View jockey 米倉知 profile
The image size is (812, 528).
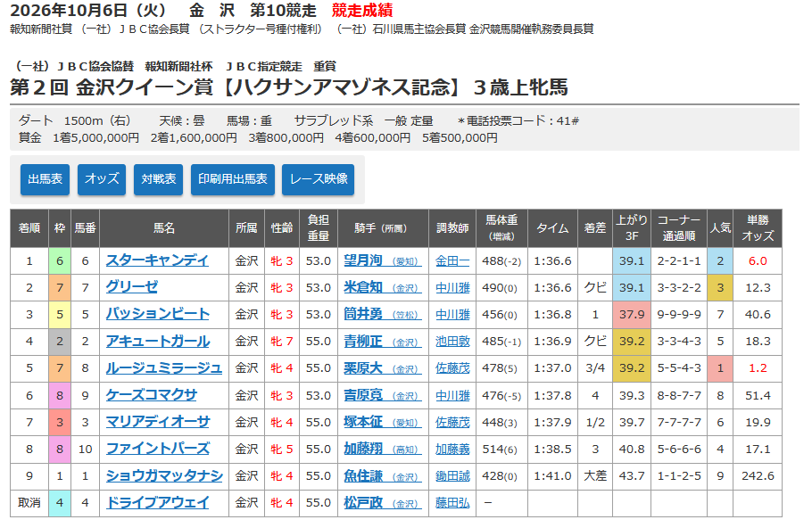(383, 287)
